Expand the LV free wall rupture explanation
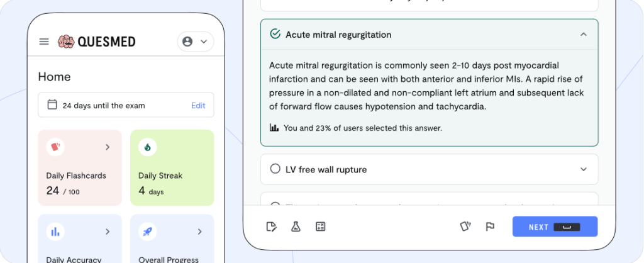This screenshot has width=644, height=263. point(583,169)
